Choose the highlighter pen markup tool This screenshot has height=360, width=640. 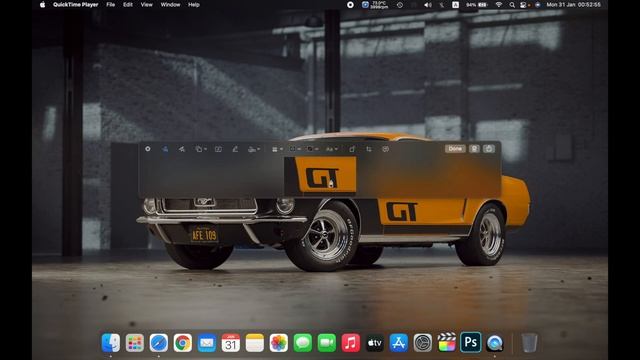pyautogui.click(x=235, y=149)
